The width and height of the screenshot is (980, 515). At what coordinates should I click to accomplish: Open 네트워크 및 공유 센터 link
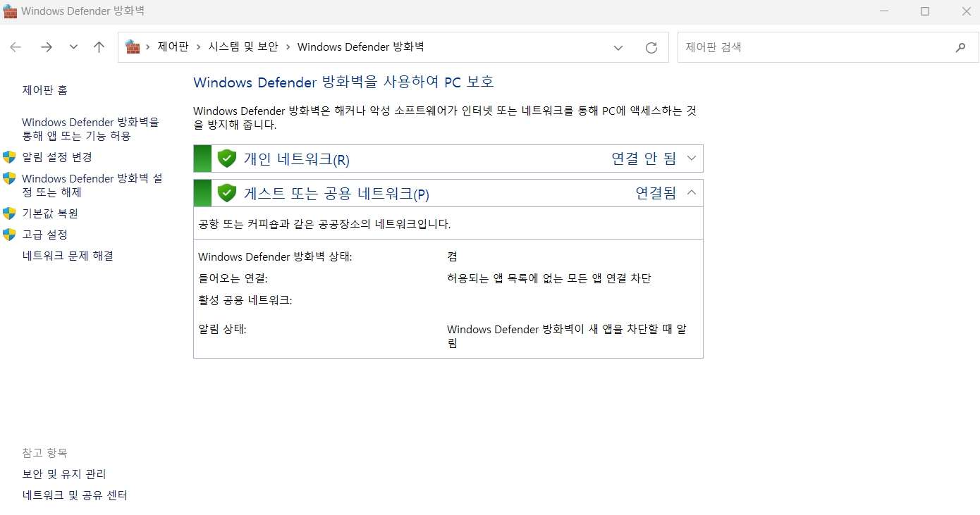pos(75,495)
